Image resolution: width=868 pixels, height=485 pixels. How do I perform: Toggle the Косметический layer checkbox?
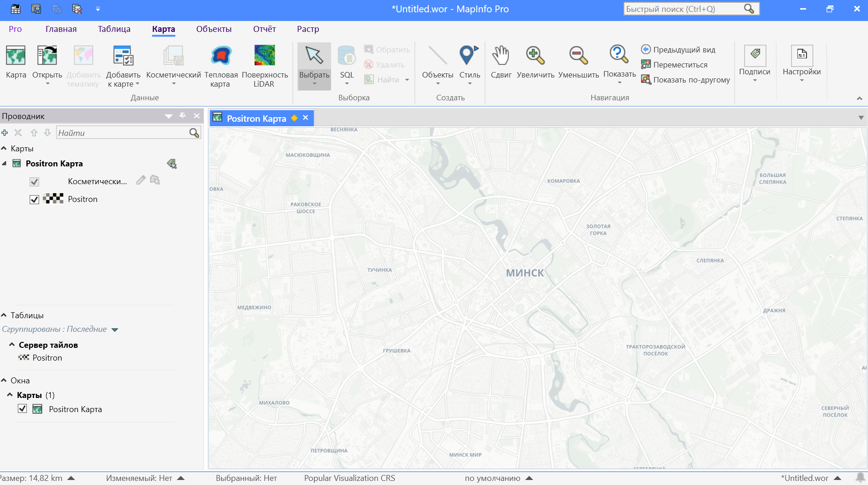[x=34, y=181]
